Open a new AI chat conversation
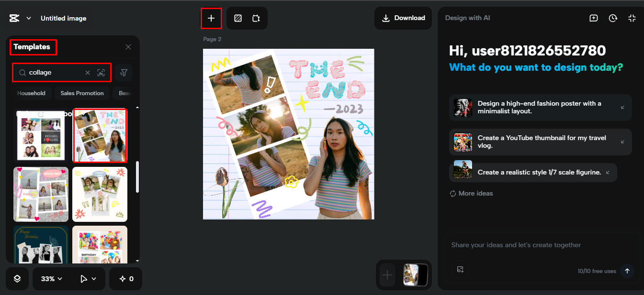This screenshot has width=644, height=295. 593,18
